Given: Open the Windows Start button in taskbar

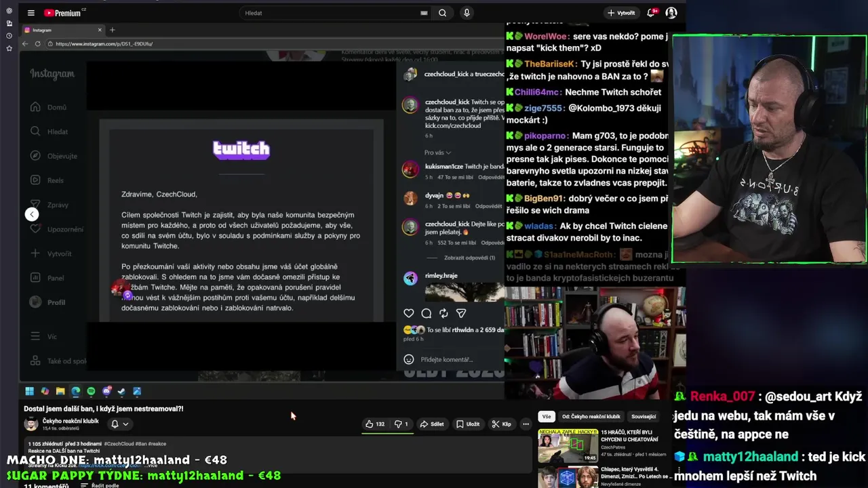Looking at the screenshot, I should click(30, 391).
